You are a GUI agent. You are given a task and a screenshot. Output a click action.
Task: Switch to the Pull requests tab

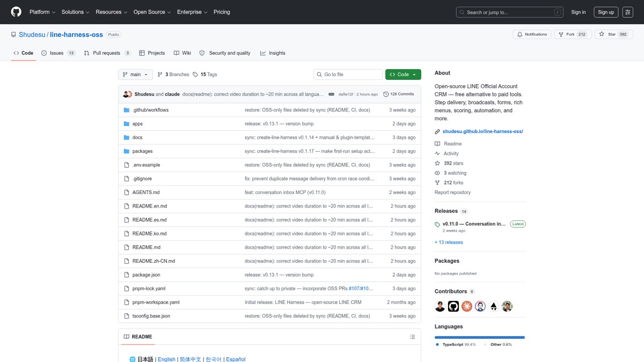coord(107,53)
